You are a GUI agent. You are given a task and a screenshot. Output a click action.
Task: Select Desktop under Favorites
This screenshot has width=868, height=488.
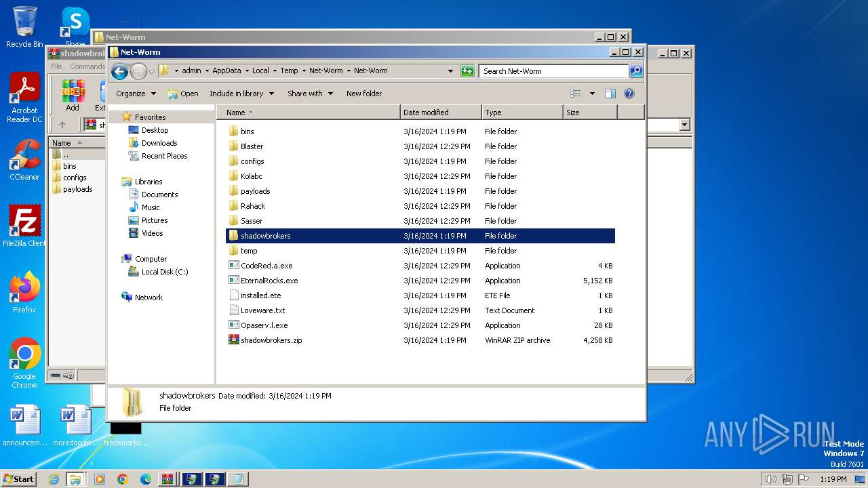(155, 130)
